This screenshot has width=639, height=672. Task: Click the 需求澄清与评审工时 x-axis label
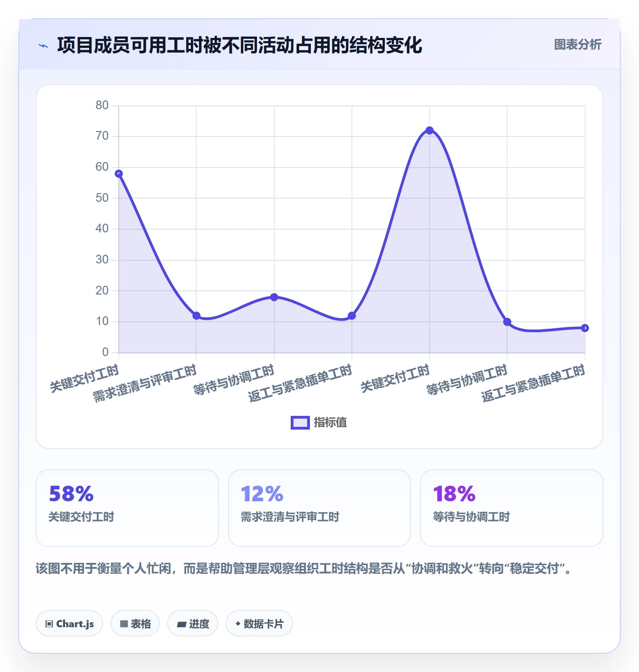point(145,383)
